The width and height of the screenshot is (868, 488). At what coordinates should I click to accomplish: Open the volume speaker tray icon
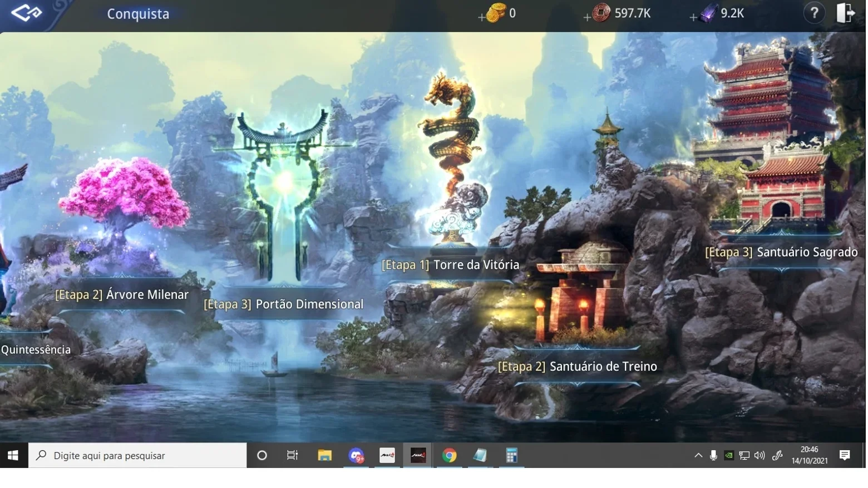tap(759, 456)
